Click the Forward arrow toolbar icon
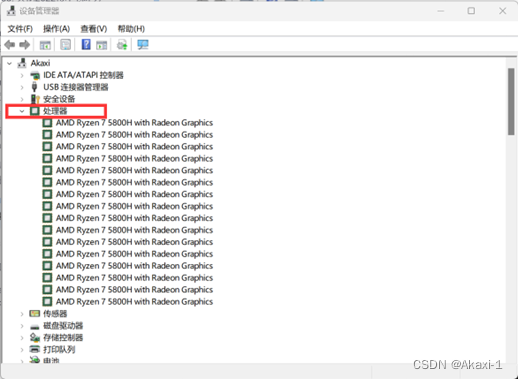Screen dimensions: 518x379 point(25,45)
